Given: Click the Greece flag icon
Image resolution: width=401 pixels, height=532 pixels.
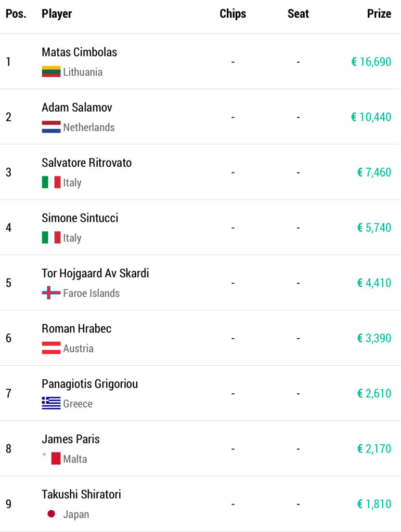Looking at the screenshot, I should click(x=51, y=404).
